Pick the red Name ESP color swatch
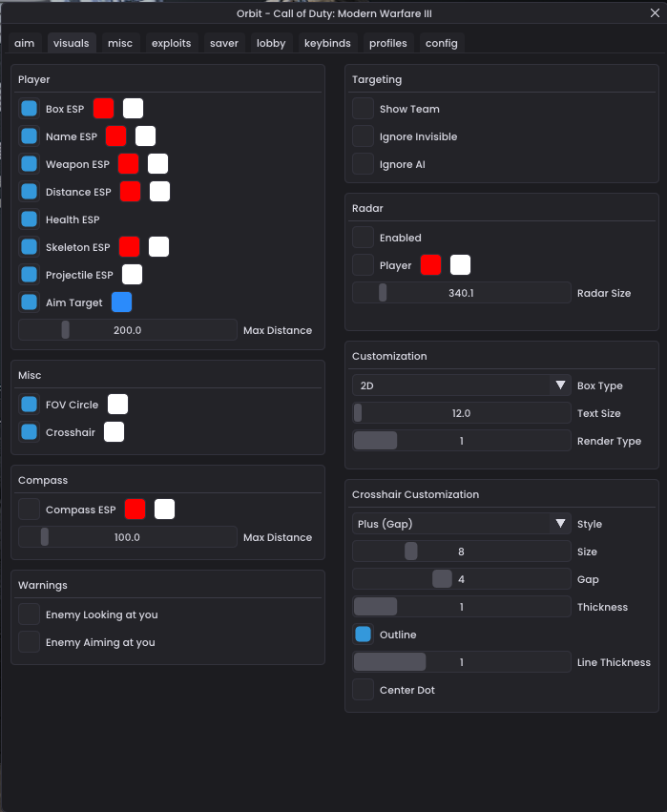The height and width of the screenshot is (812, 667). tap(116, 136)
